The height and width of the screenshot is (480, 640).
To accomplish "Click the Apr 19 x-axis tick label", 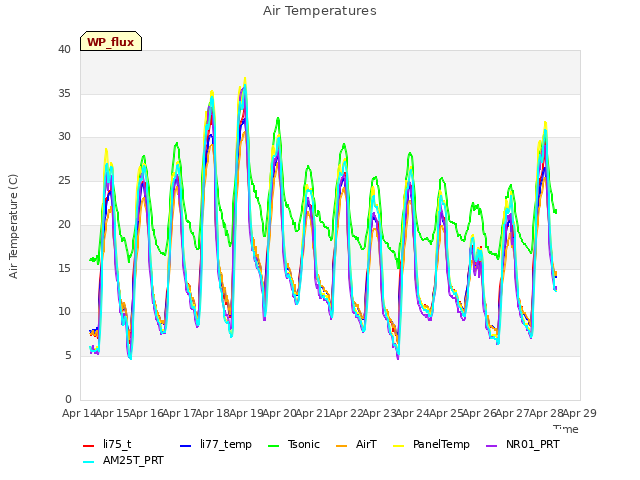I will 246,413.
